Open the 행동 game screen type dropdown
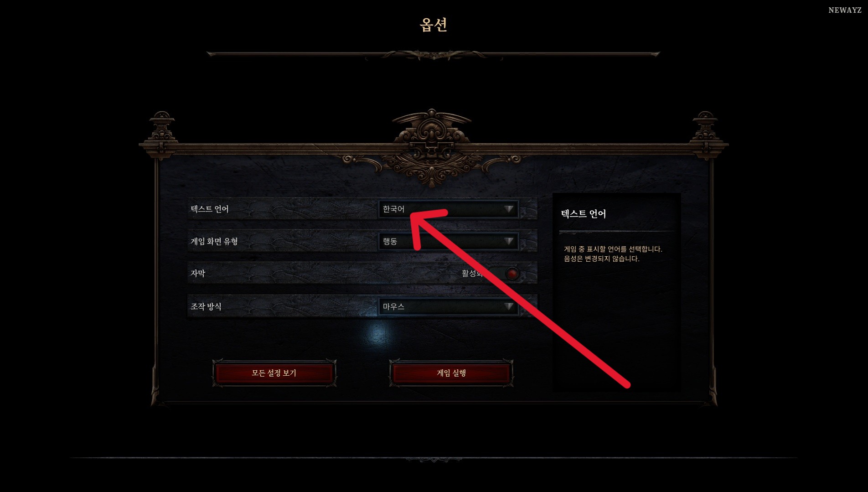 [x=448, y=241]
